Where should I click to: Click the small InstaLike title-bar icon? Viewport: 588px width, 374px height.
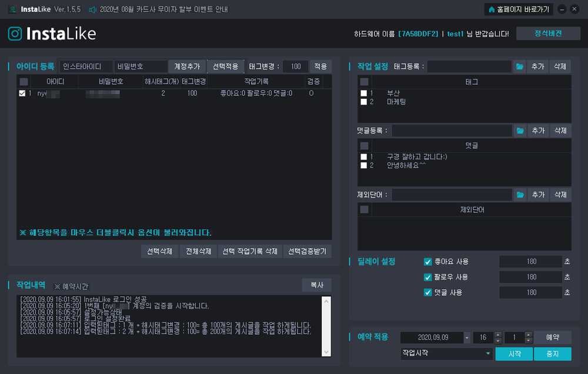(12, 9)
